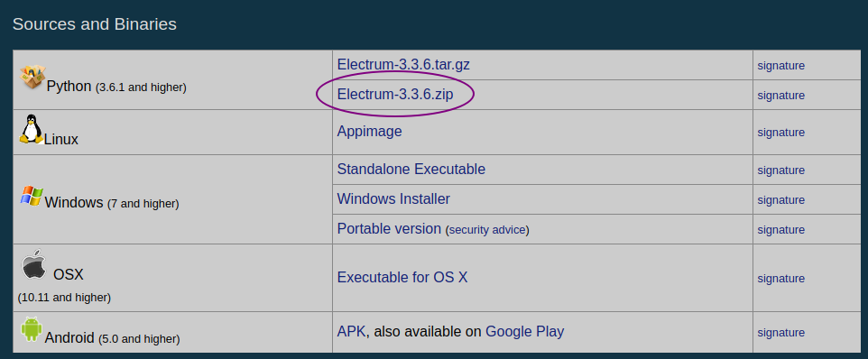
Task: Click the 'Windows' platform label
Action: 74,202
